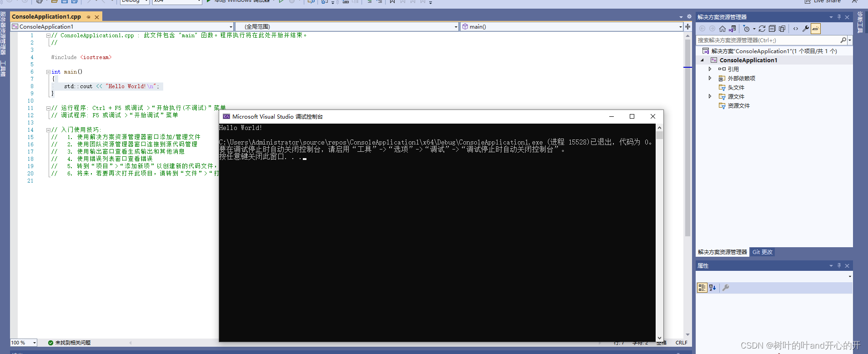Pin the ConsoleApplication1.cpp tab
Screen dimensions: 868x354
(x=88, y=17)
